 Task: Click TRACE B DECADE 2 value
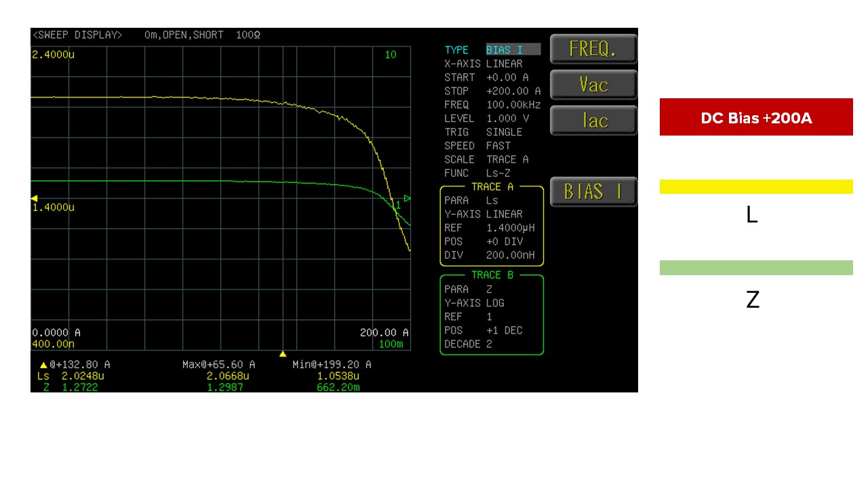pyautogui.click(x=489, y=344)
